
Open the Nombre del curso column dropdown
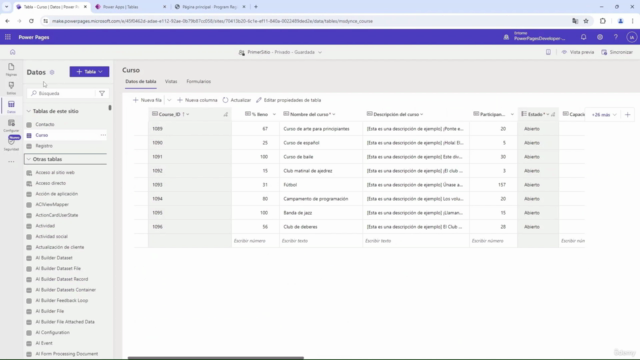tap(334, 114)
